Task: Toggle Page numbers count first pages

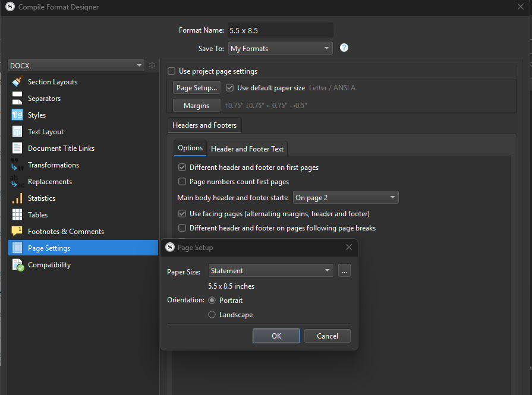Action: click(182, 182)
